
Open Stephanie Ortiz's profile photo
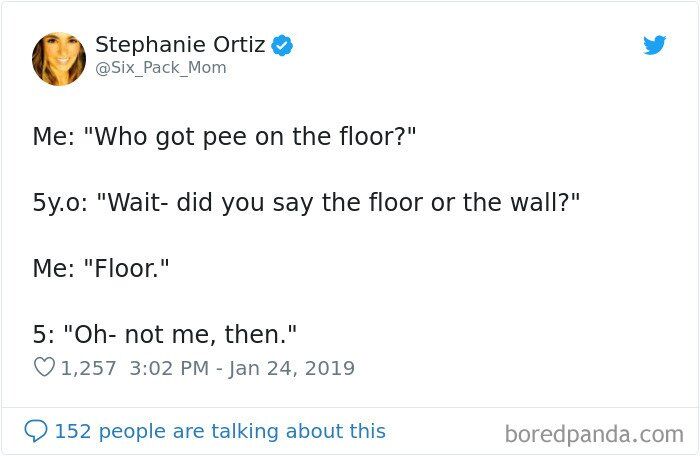[x=59, y=59]
